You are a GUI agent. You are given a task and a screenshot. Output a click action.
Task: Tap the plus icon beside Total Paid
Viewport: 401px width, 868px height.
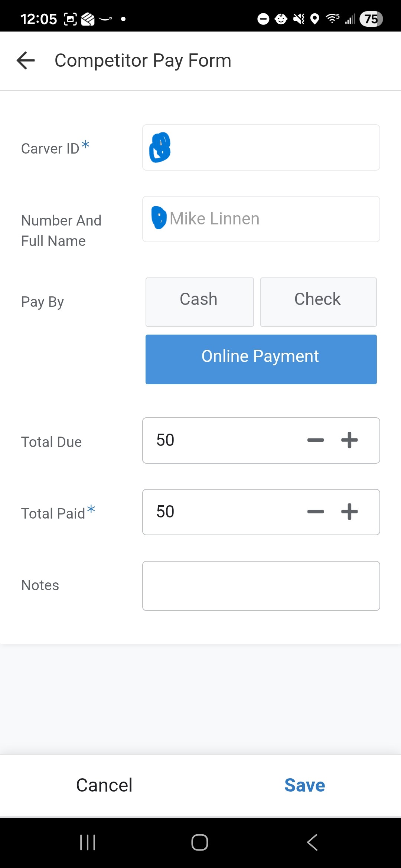click(349, 512)
